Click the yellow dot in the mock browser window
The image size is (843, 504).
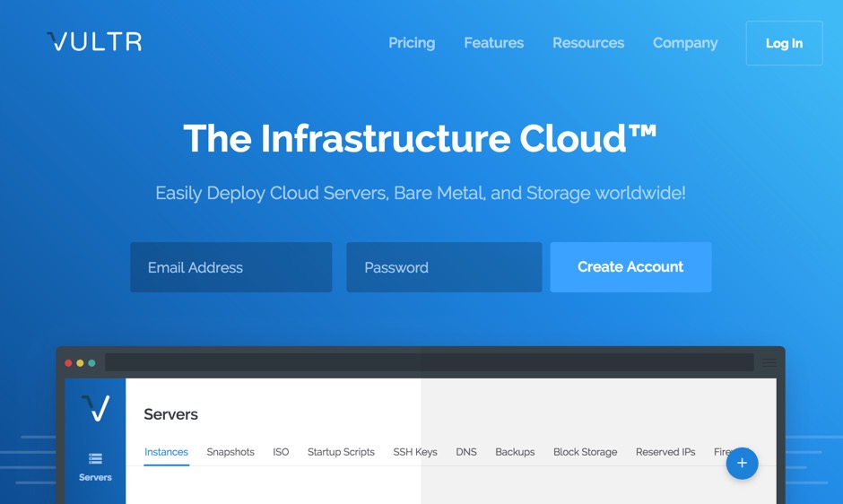pos(80,363)
